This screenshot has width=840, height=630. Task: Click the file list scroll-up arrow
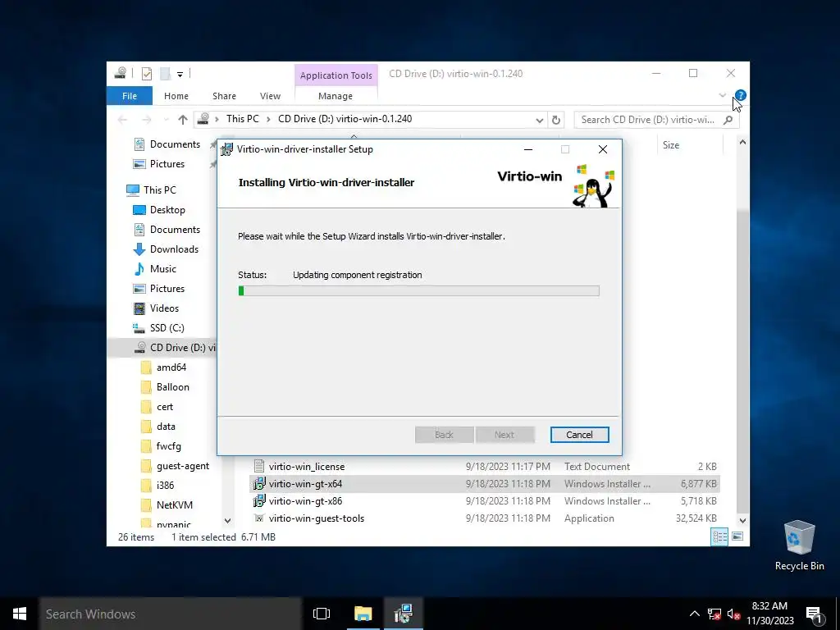click(742, 143)
